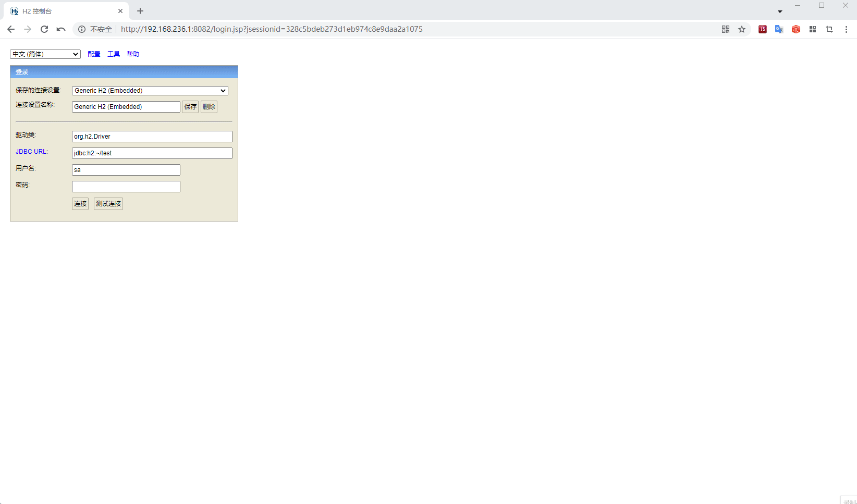Open the 配置 link
The image size is (857, 504).
[94, 54]
